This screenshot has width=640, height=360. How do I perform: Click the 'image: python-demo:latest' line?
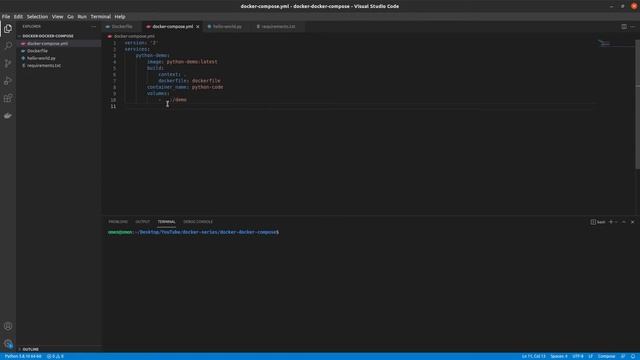182,62
